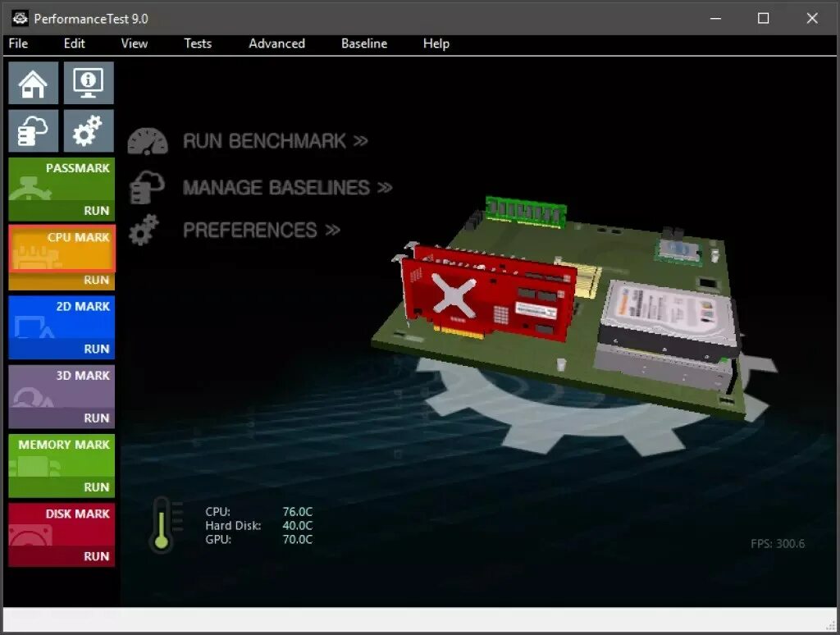Click the FPS: 300.6 readout
This screenshot has width=840, height=635.
[x=778, y=544]
